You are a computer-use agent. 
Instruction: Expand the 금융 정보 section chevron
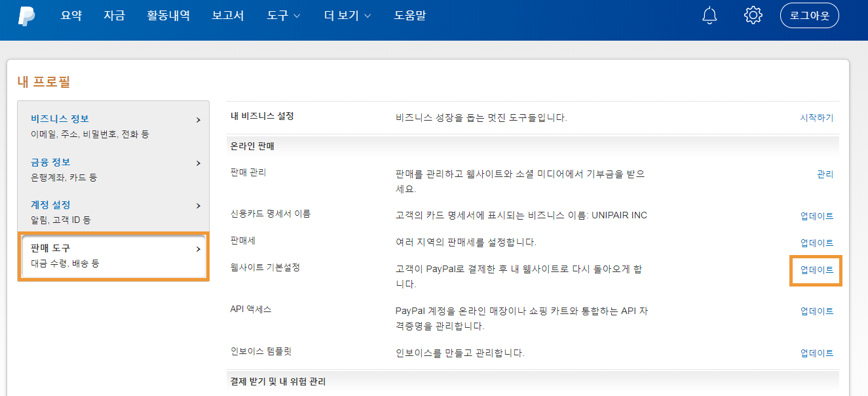pyautogui.click(x=198, y=163)
